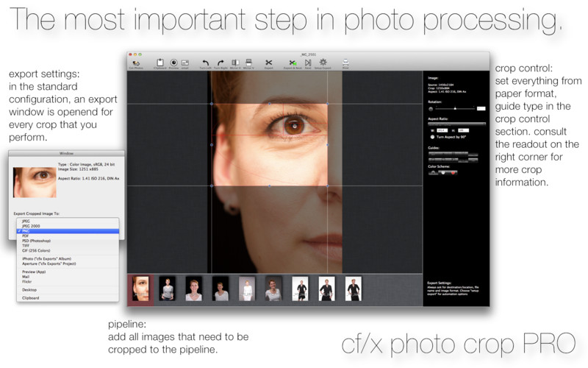Rotate image with Turn Left icon
Image resolution: width=588 pixels, height=368 pixels.
(x=205, y=63)
